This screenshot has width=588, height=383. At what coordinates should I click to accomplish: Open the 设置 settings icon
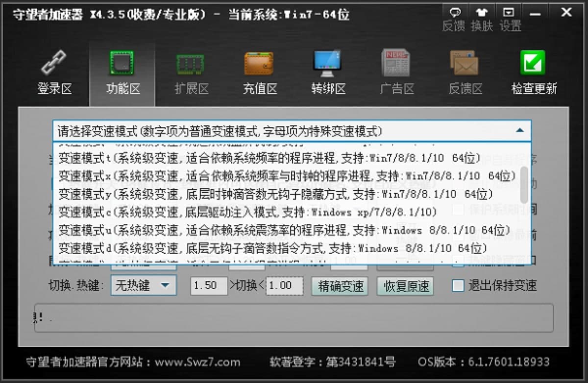508,13
